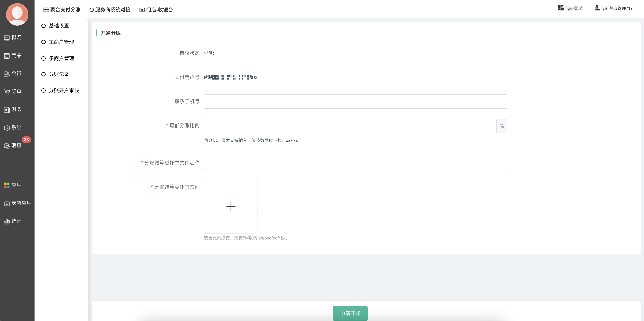Open 门店-收银台 tab
The height and width of the screenshot is (321, 644).
pyautogui.click(x=156, y=10)
